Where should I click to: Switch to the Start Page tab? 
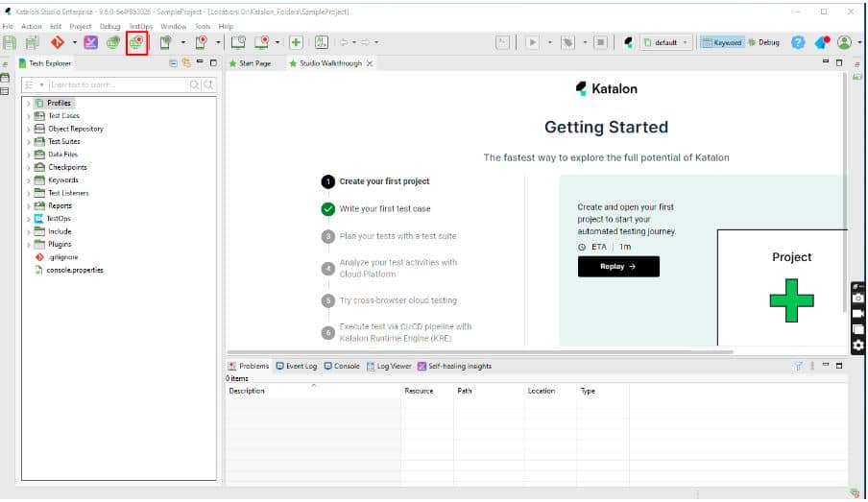[251, 63]
